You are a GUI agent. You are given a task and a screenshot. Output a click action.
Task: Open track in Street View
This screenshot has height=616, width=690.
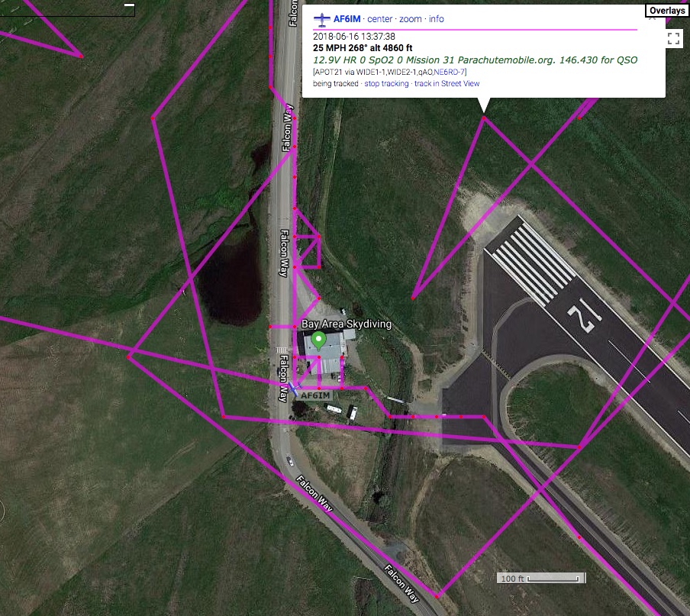(x=447, y=84)
